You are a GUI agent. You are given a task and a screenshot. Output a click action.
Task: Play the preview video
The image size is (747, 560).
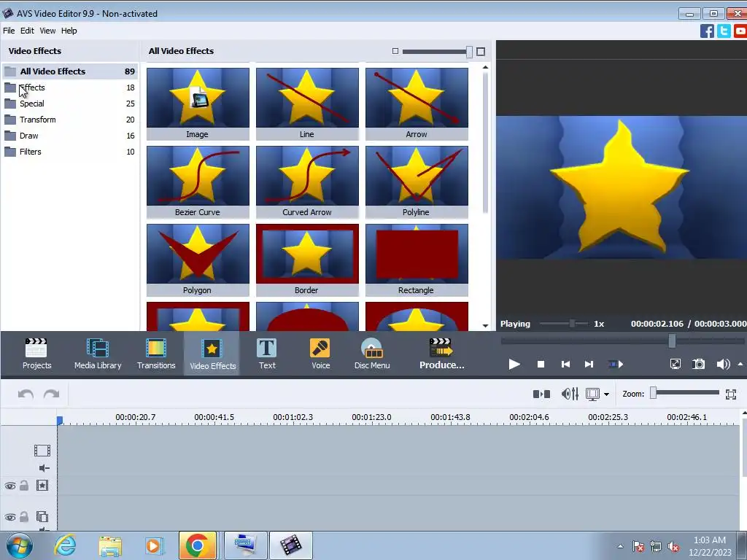click(514, 365)
